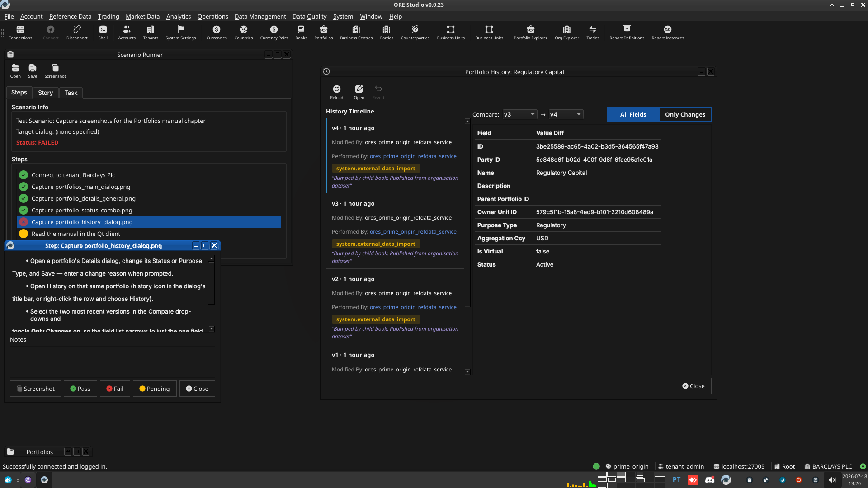Click v2 Performed By service link
This screenshot has height=488, width=868.
click(413, 307)
